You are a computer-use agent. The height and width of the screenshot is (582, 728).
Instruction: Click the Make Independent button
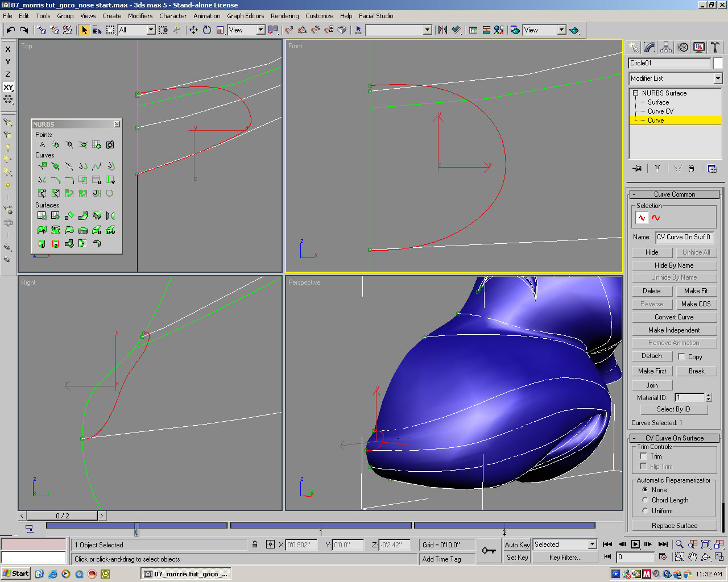pyautogui.click(x=674, y=330)
